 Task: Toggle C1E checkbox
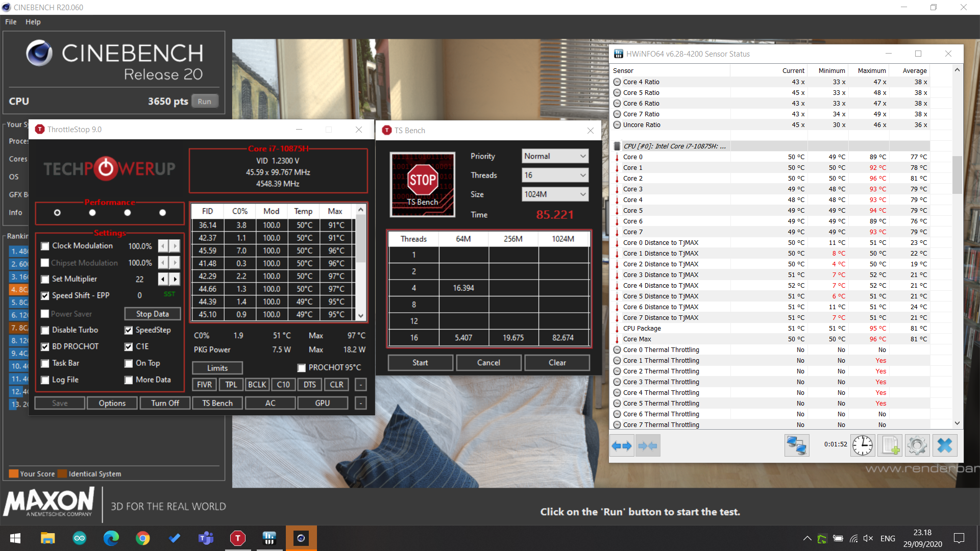tap(129, 347)
